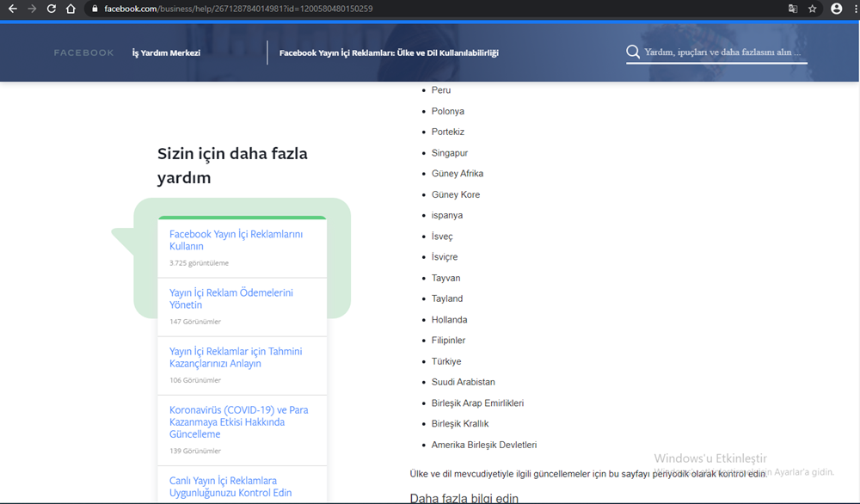Viewport: 860px width, 504px height.
Task: Click Singapur in the country list
Action: 449,152
